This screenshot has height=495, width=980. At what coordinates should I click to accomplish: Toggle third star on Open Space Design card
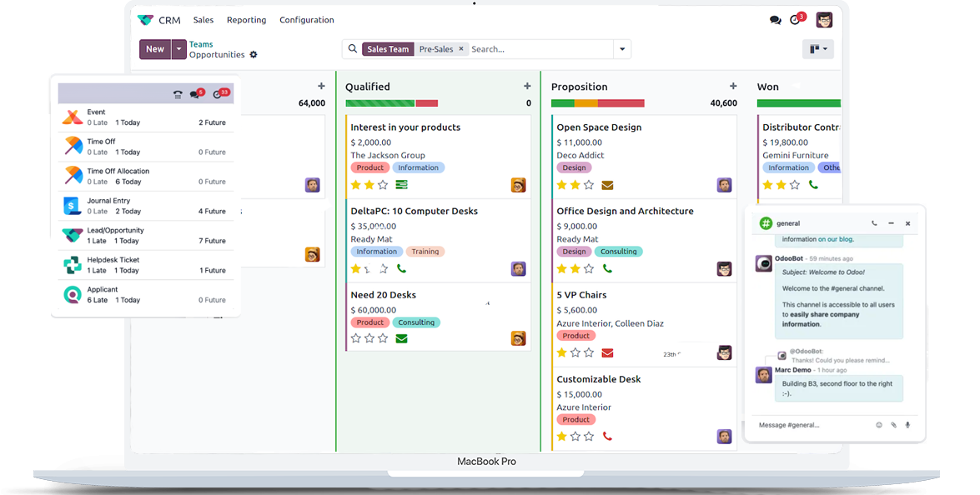coord(589,185)
